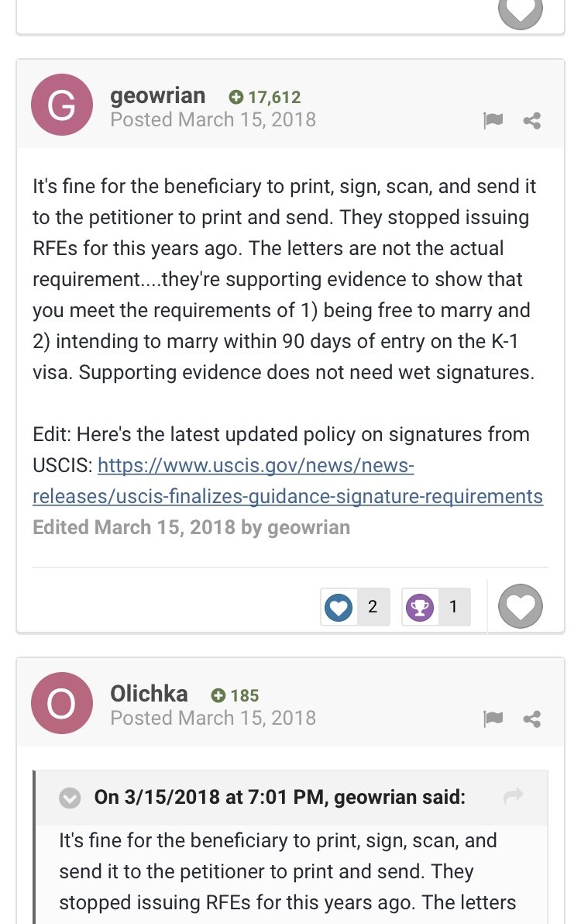Open Olichka's avatar O circle

tap(62, 703)
